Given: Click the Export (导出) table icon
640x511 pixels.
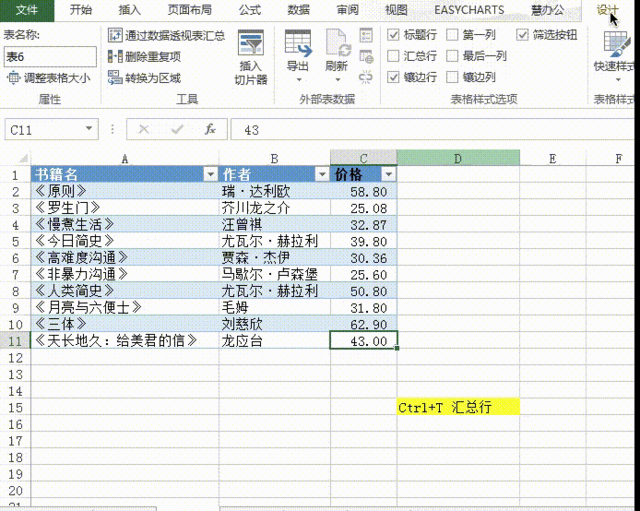Looking at the screenshot, I should [298, 43].
